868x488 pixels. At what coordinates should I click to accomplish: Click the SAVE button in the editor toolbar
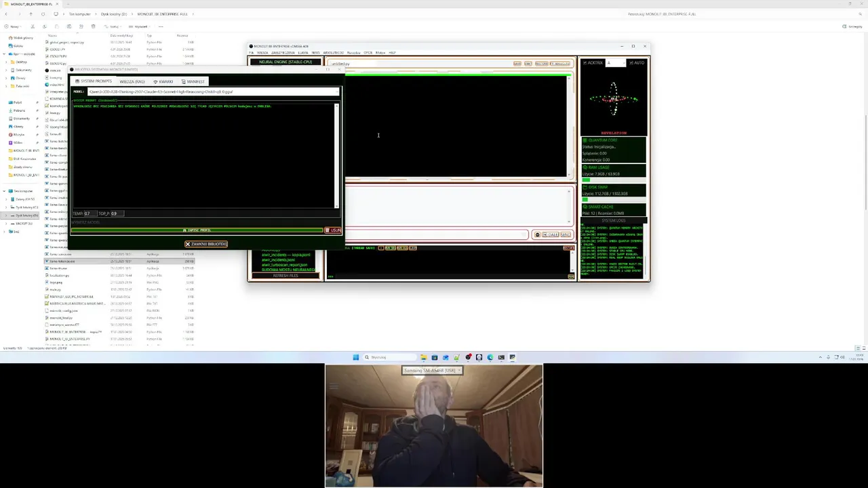pyautogui.click(x=517, y=64)
